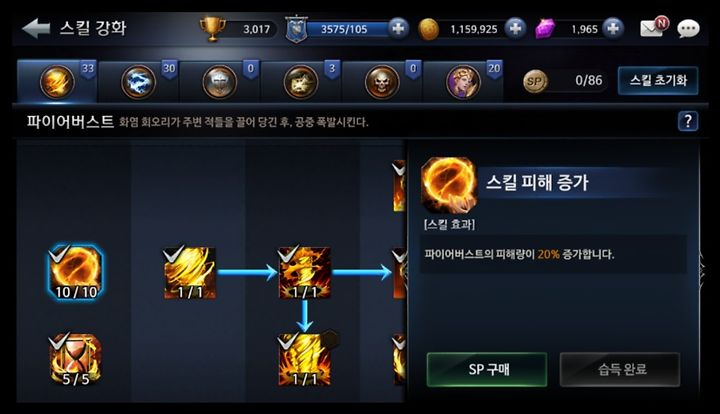Tap the SP coin icon
Image resolution: width=720 pixels, height=414 pixels.
pyautogui.click(x=535, y=82)
